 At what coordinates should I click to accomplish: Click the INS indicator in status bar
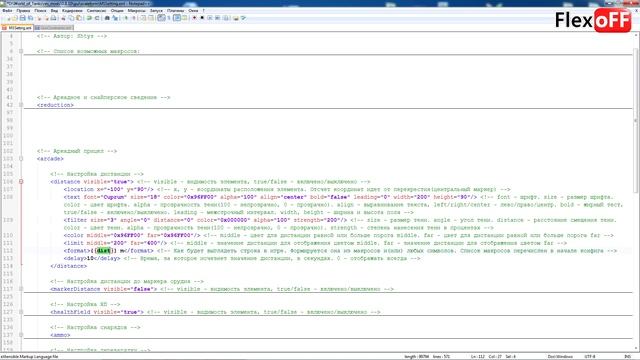(x=627, y=357)
